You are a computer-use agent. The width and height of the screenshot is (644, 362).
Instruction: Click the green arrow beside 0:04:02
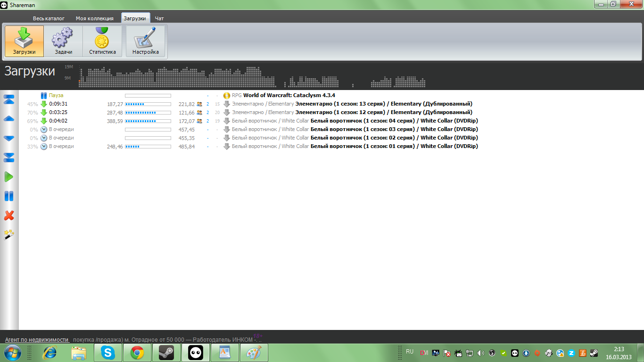pos(44,121)
